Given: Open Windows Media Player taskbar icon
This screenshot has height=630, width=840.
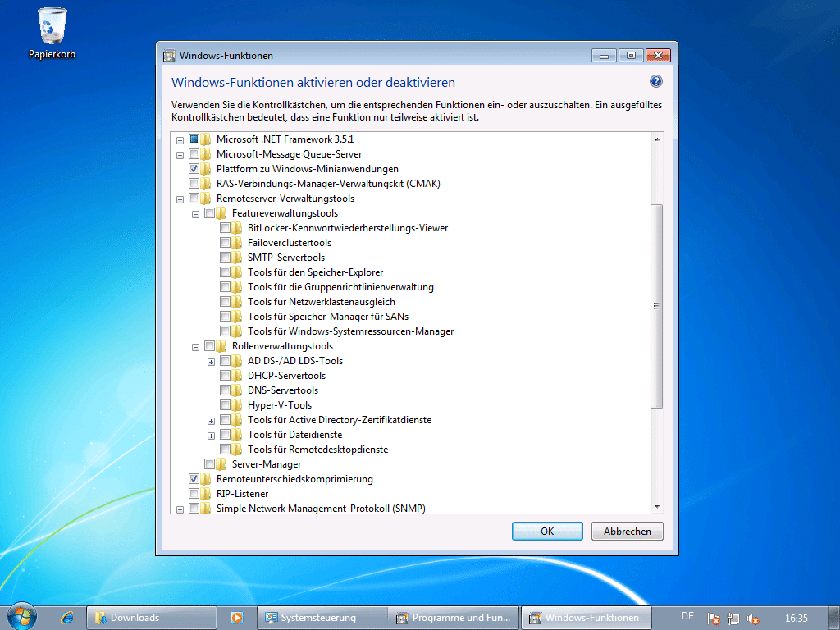Looking at the screenshot, I should [x=237, y=618].
